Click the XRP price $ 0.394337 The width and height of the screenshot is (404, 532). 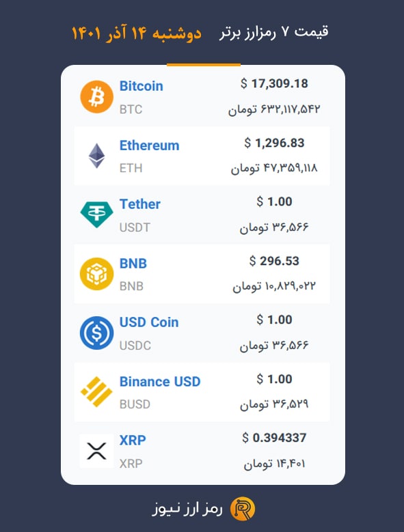[274, 438]
